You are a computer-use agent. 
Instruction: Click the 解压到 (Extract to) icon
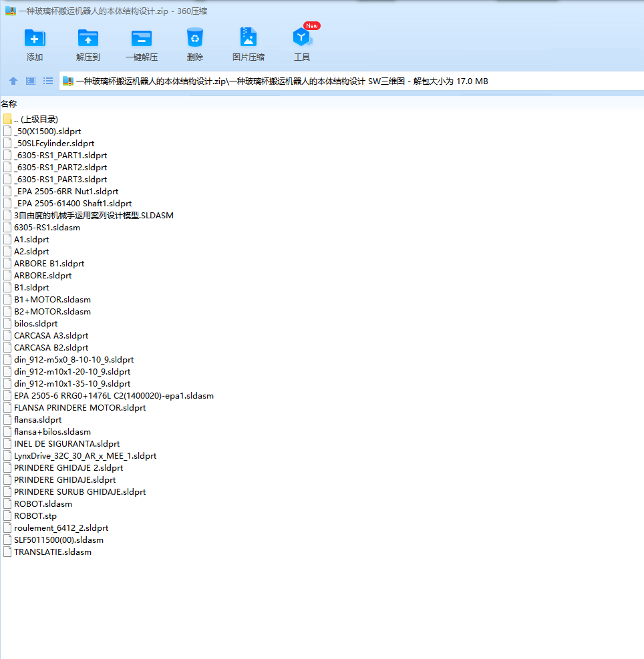(88, 38)
